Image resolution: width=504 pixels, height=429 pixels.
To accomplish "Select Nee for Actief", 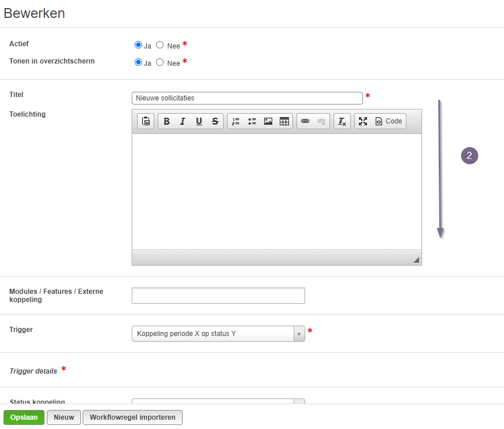I will [160, 45].
